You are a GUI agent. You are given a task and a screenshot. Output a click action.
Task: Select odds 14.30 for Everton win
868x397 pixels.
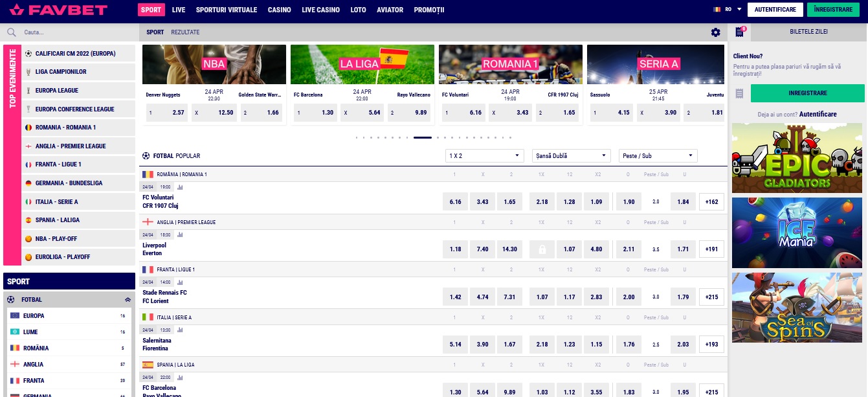[509, 249]
